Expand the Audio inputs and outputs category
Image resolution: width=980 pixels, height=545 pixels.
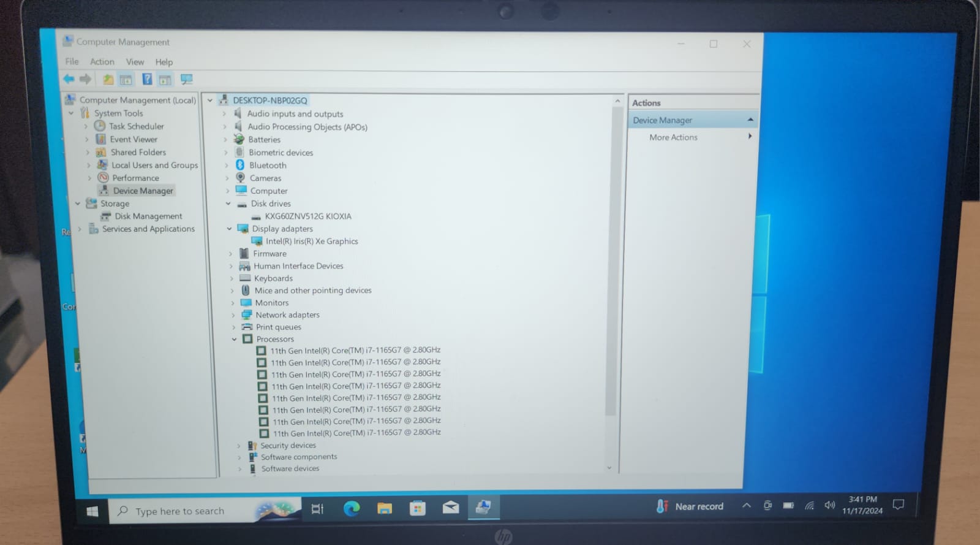click(x=224, y=113)
